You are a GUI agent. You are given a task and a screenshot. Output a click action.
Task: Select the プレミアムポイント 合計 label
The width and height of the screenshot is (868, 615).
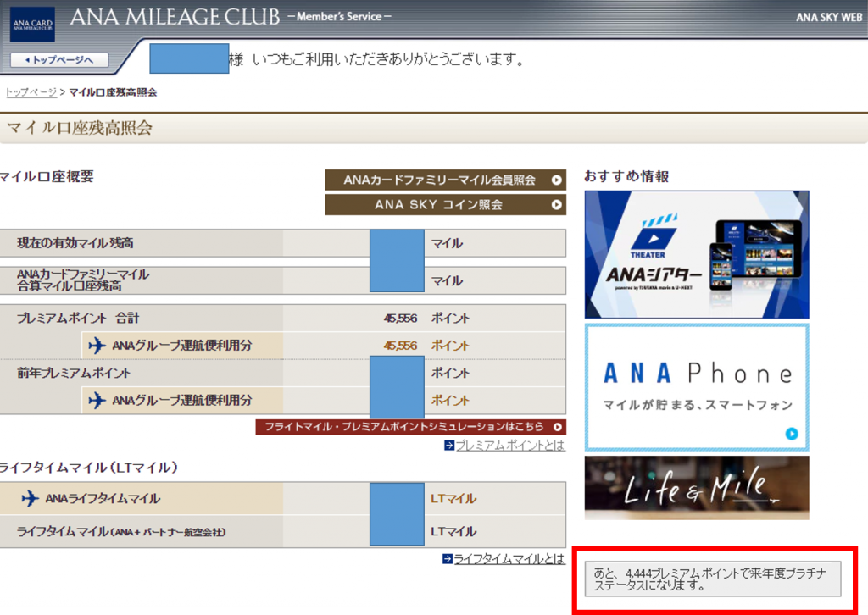[78, 318]
